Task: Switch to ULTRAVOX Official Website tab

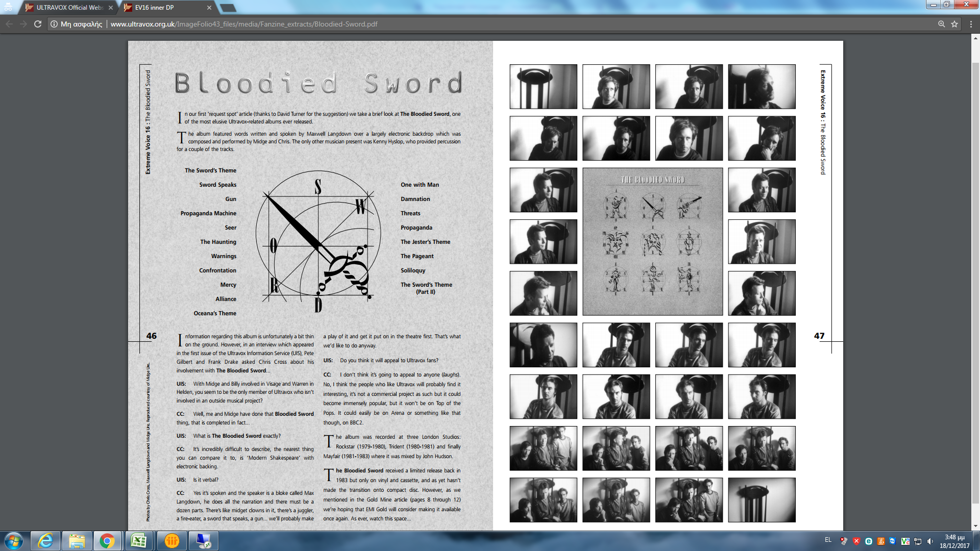Action: coord(69,8)
